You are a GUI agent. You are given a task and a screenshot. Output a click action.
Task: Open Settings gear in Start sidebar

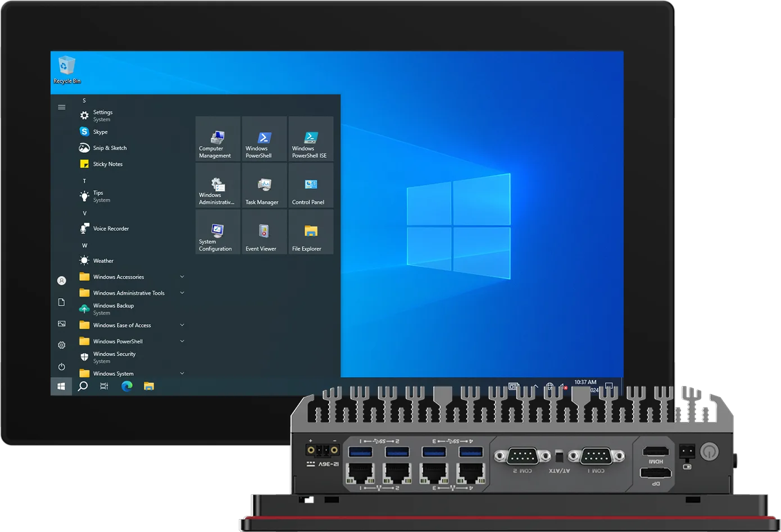(62, 345)
